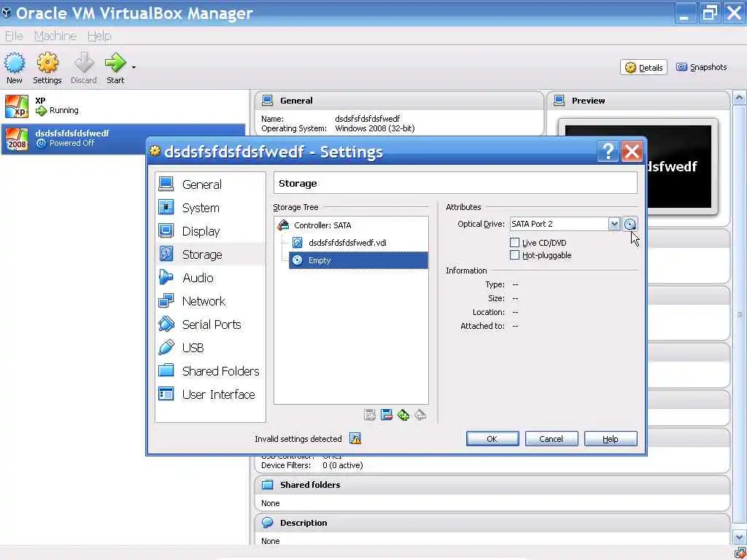Open the File menu
This screenshot has height=560, width=747.
[x=14, y=36]
